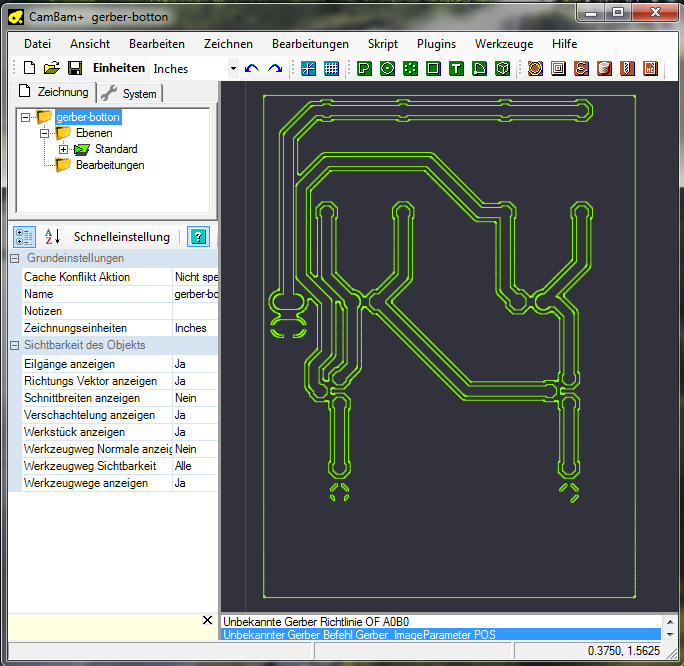Select the Text drawing tool
The width and height of the screenshot is (684, 666).
[456, 68]
